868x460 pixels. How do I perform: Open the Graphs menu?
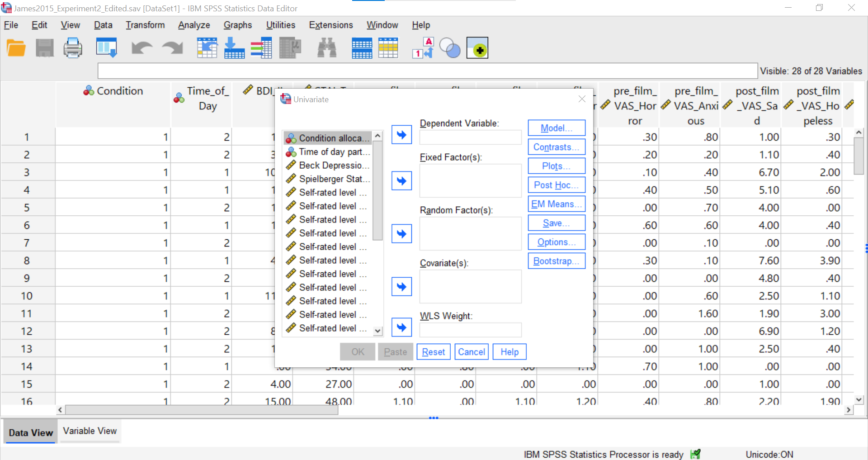click(x=238, y=25)
